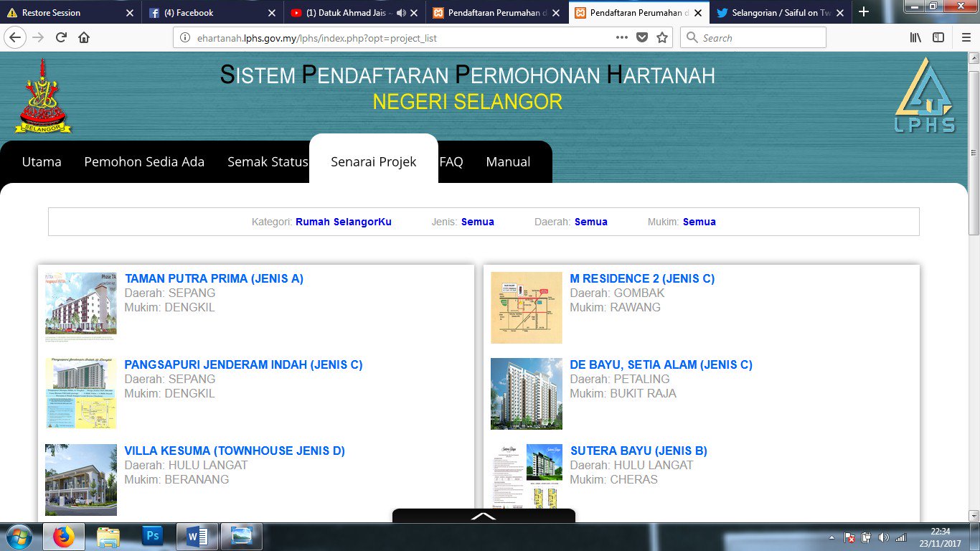
Task: Switch to the Datuk Ahmad Jais YouTube tab
Action: click(x=354, y=13)
